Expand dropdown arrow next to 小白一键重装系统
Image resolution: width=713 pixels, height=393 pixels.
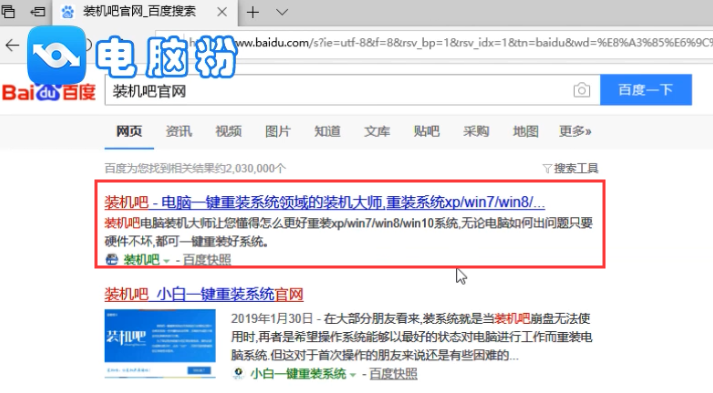point(353,375)
